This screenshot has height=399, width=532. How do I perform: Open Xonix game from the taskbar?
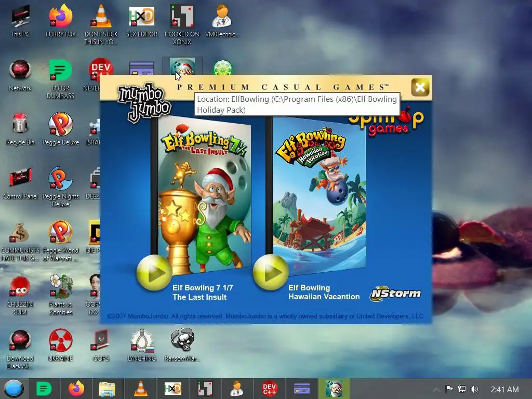[x=205, y=389]
